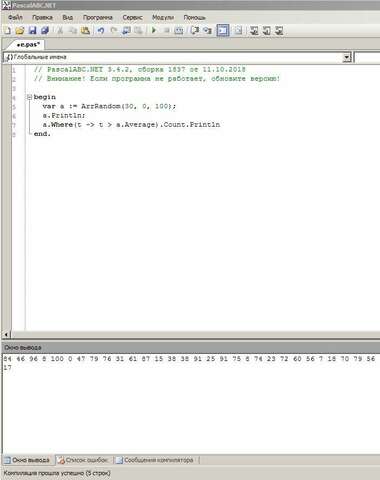Click the horizontal scrollbar left arrow
Viewport: 380px width, 480px height.
[x=6, y=334]
